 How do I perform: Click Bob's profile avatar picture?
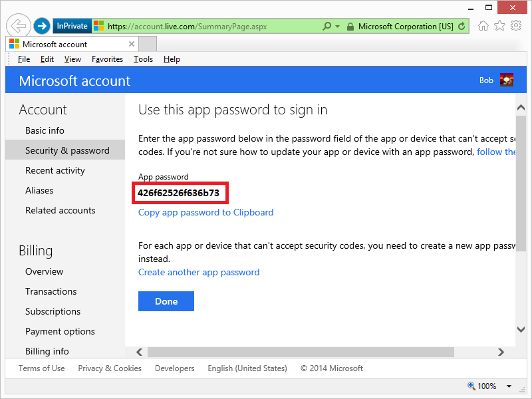pyautogui.click(x=507, y=80)
